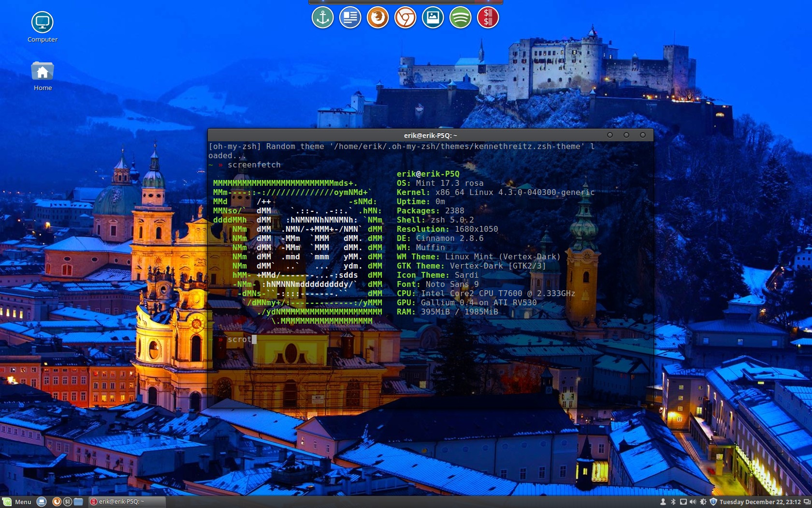The height and width of the screenshot is (508, 812).
Task: Click the oh-my-zsh Random theme message line
Action: point(402,151)
